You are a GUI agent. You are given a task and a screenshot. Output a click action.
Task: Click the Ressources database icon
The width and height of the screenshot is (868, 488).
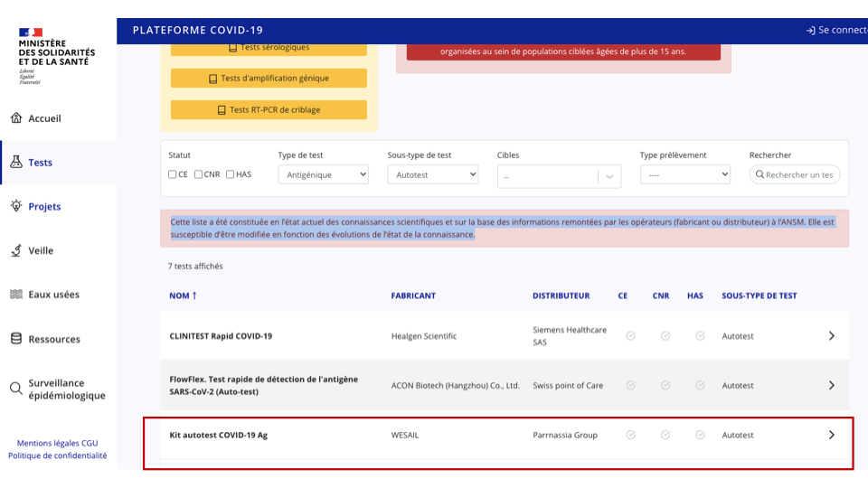coord(16,339)
